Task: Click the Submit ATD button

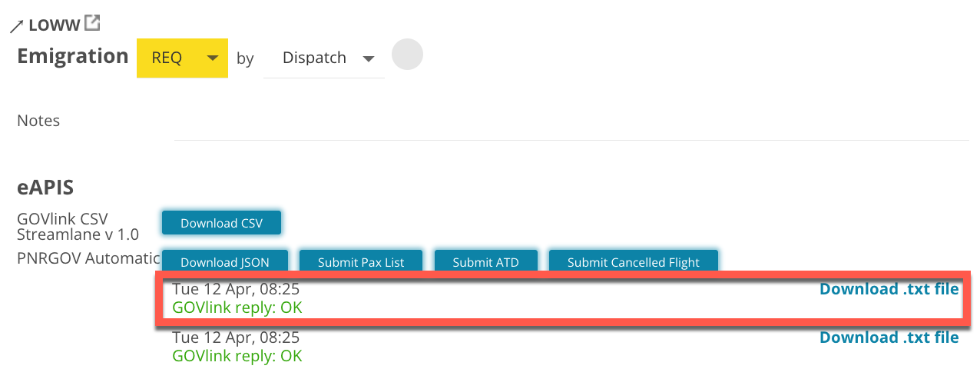Action: point(485,262)
